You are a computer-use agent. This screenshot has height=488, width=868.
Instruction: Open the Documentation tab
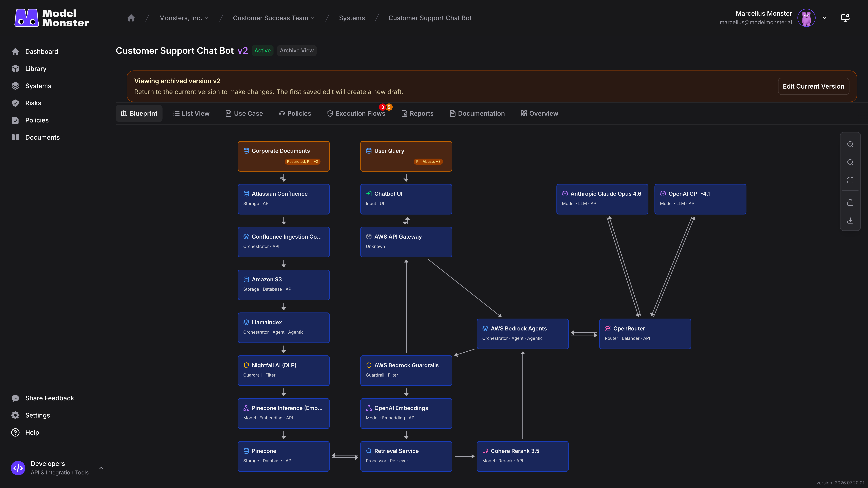coord(477,114)
